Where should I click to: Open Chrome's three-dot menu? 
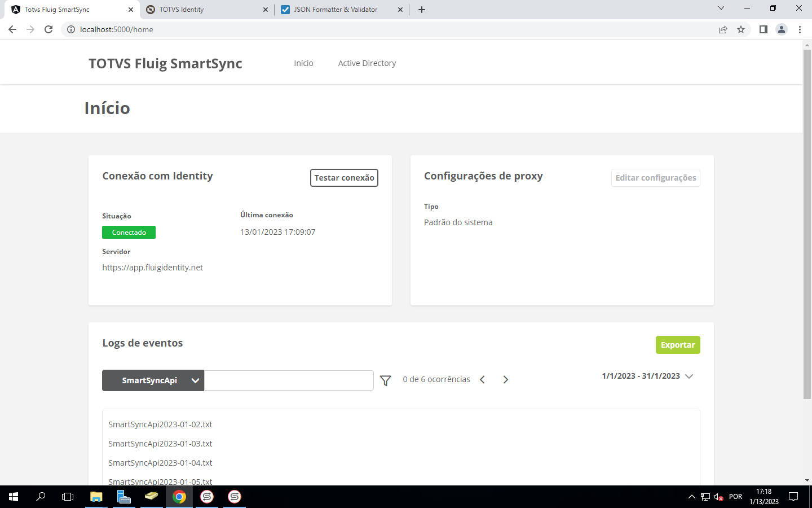pos(800,29)
